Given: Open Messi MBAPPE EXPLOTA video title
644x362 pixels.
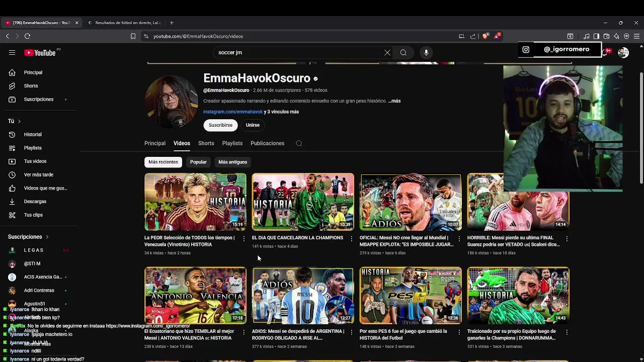Looking at the screenshot, I should click(x=407, y=241).
